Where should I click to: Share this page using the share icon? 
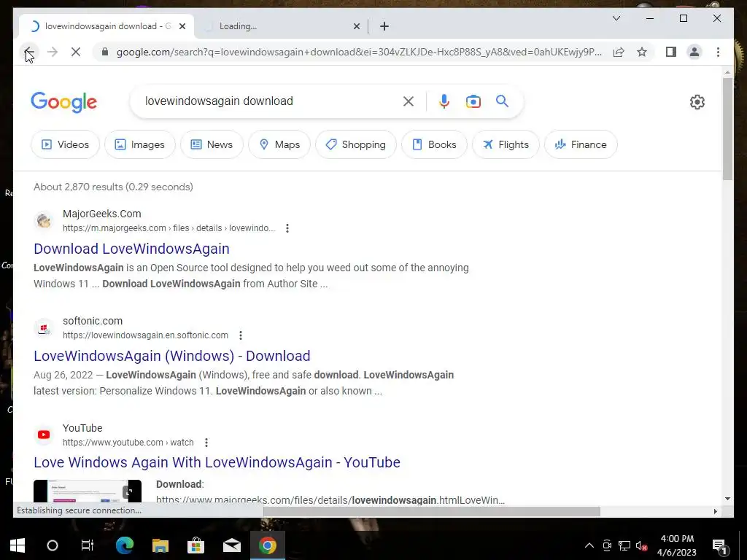pos(619,52)
